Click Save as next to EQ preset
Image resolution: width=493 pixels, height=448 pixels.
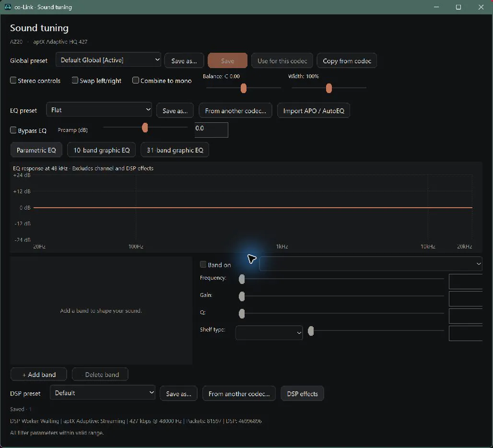click(175, 111)
